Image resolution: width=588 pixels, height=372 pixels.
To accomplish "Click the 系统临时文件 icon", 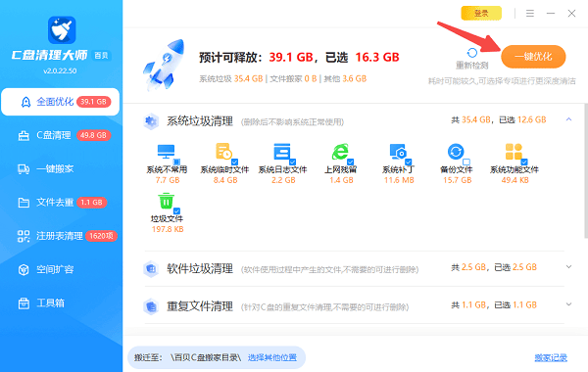I will (x=223, y=152).
